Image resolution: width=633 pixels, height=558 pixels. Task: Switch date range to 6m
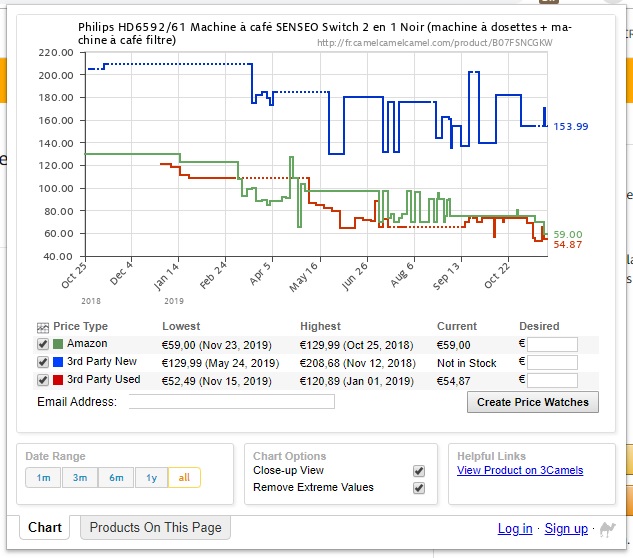pos(116,478)
